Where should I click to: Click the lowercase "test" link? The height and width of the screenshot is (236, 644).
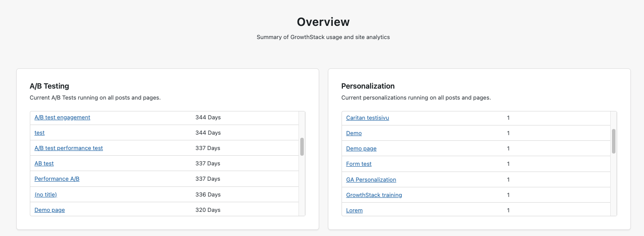[40, 133]
